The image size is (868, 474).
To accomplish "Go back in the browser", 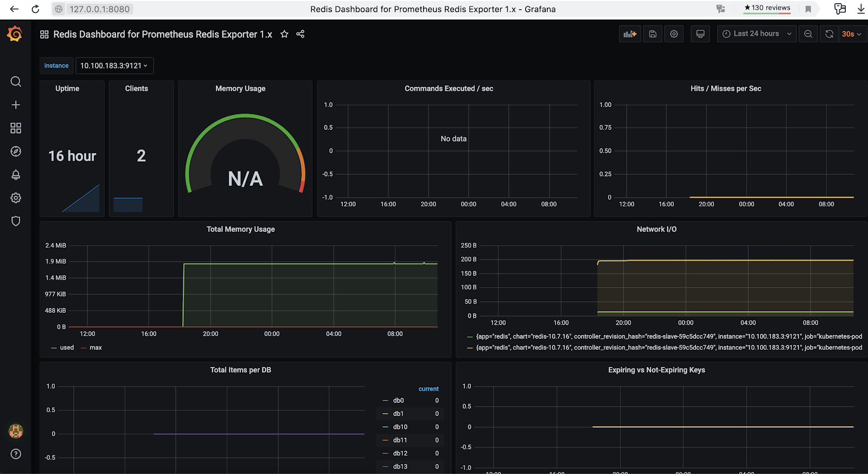I will (15, 9).
